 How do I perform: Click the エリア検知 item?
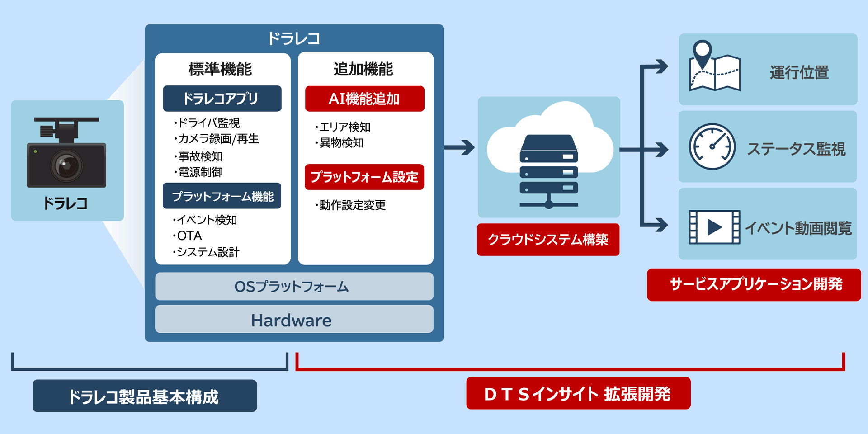(343, 127)
